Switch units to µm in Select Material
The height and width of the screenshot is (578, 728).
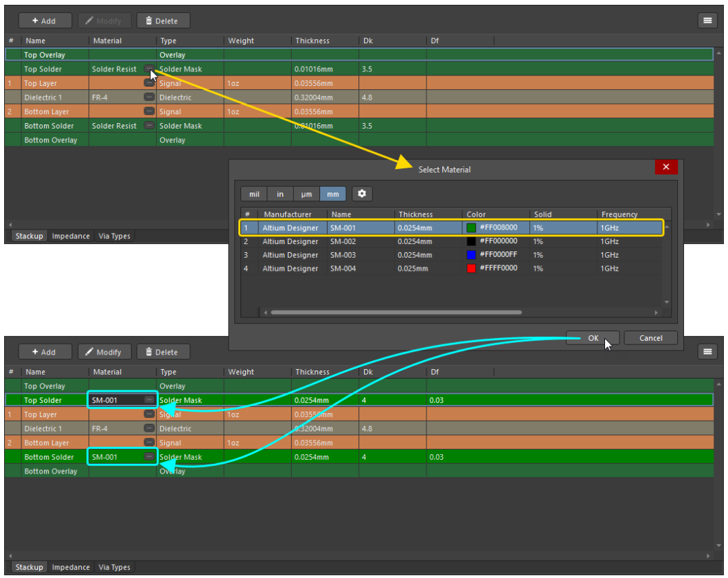(x=306, y=194)
